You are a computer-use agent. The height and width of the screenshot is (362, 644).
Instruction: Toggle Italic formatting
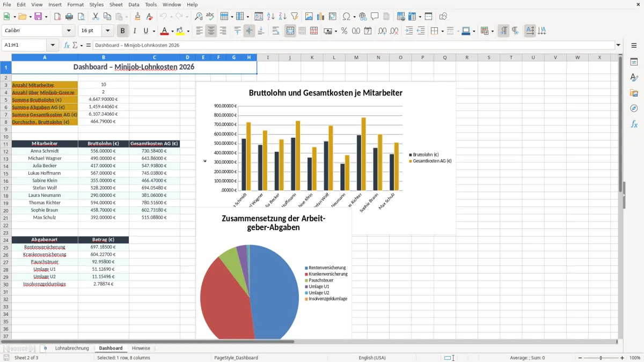pos(135,31)
